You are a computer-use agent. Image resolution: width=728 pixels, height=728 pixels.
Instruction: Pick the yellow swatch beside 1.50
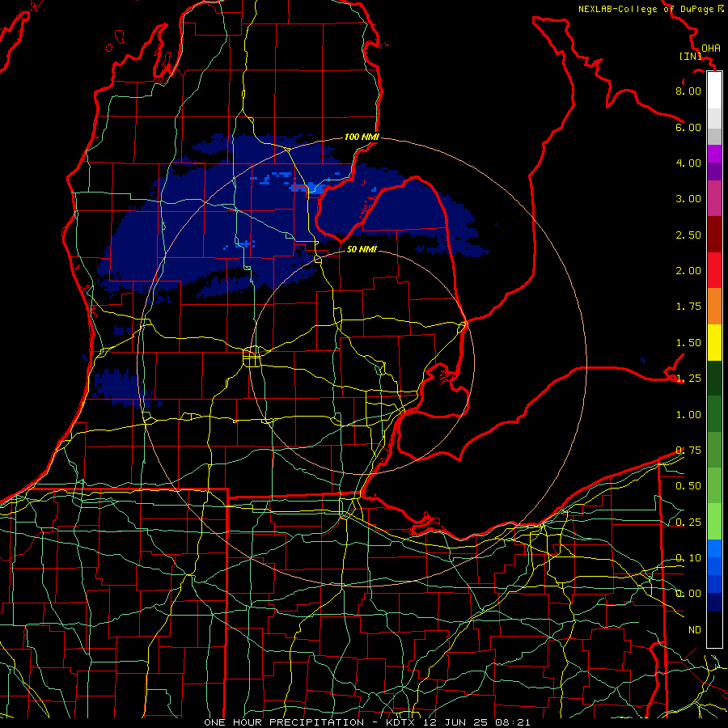(x=714, y=342)
